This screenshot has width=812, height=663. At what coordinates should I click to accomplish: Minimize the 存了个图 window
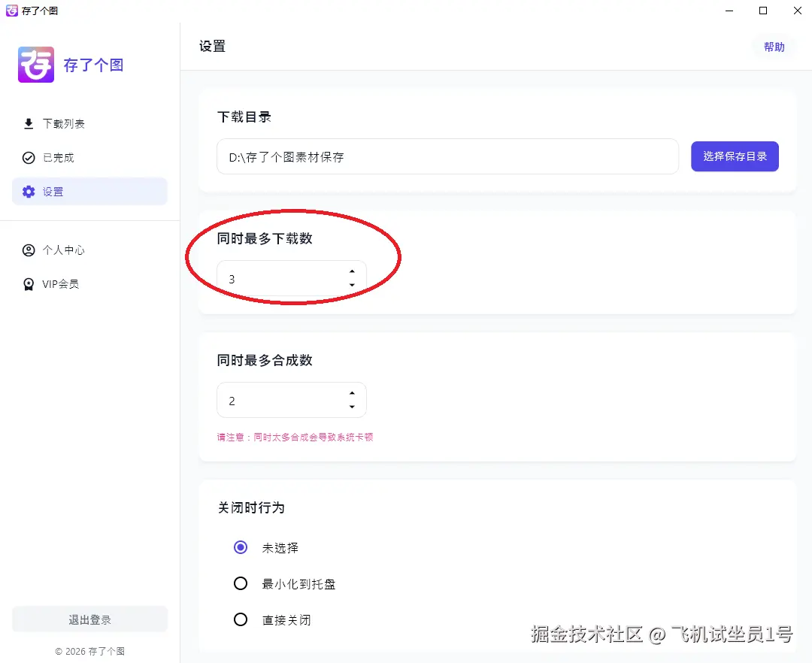click(729, 11)
